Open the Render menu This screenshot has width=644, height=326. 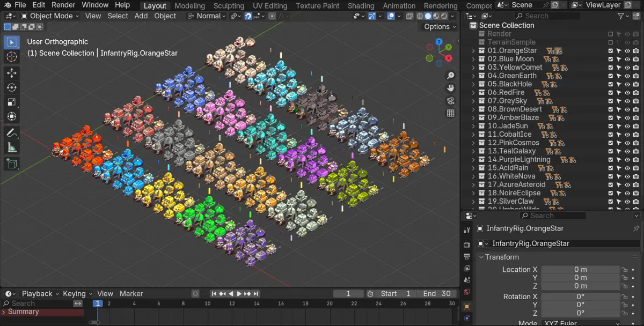pos(63,5)
